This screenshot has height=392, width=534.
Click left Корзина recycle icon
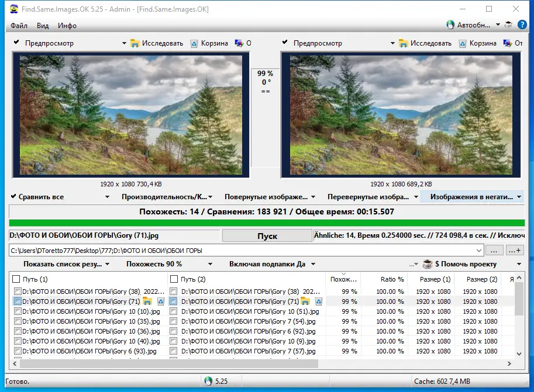(x=194, y=44)
